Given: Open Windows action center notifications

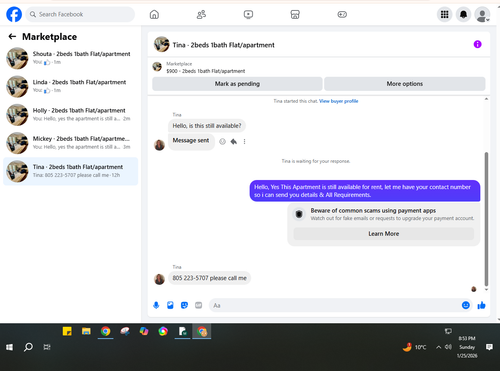Looking at the screenshot, I should [x=489, y=347].
